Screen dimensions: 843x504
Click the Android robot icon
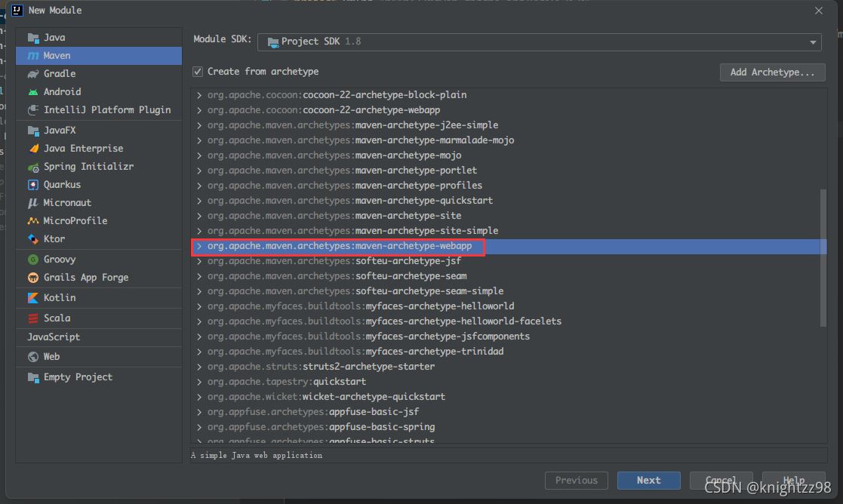33,92
